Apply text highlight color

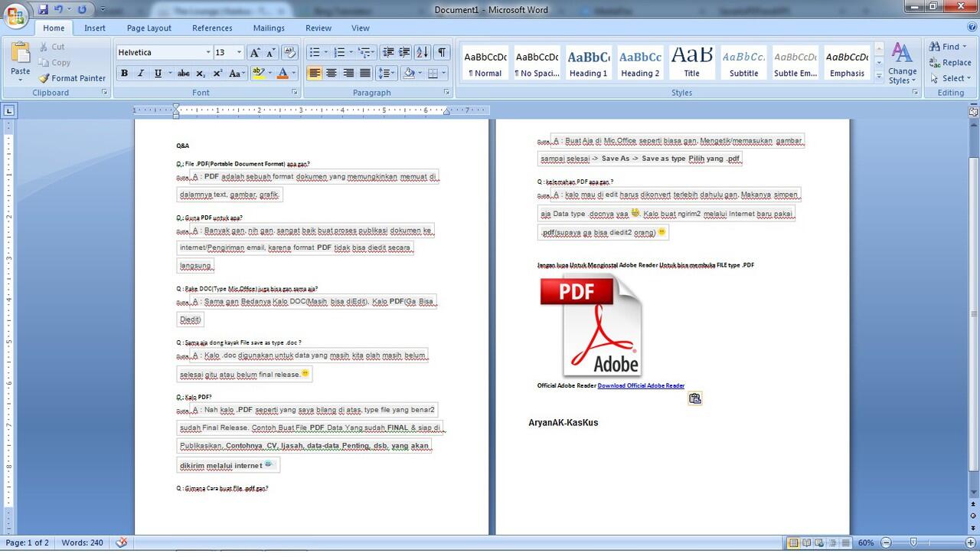[258, 74]
